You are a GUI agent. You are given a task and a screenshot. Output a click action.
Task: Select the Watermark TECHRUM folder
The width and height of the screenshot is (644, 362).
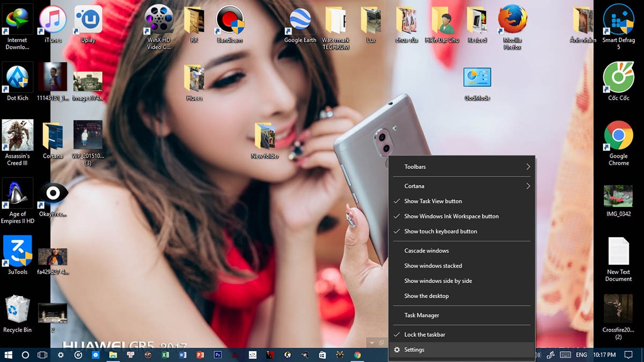(335, 27)
